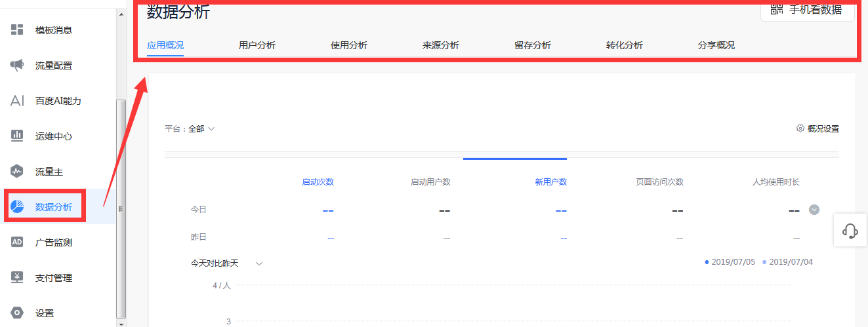The height and width of the screenshot is (327, 868).
Task: Click the 支付管理 yen icon
Action: pos(17,278)
